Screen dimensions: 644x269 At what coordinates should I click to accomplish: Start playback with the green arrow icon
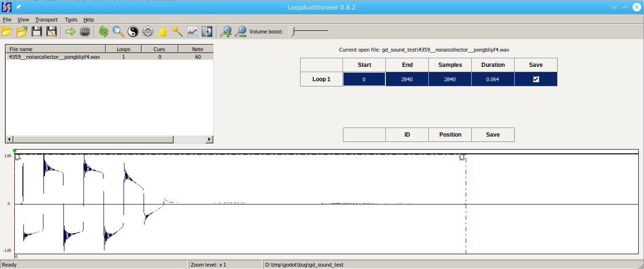click(71, 32)
